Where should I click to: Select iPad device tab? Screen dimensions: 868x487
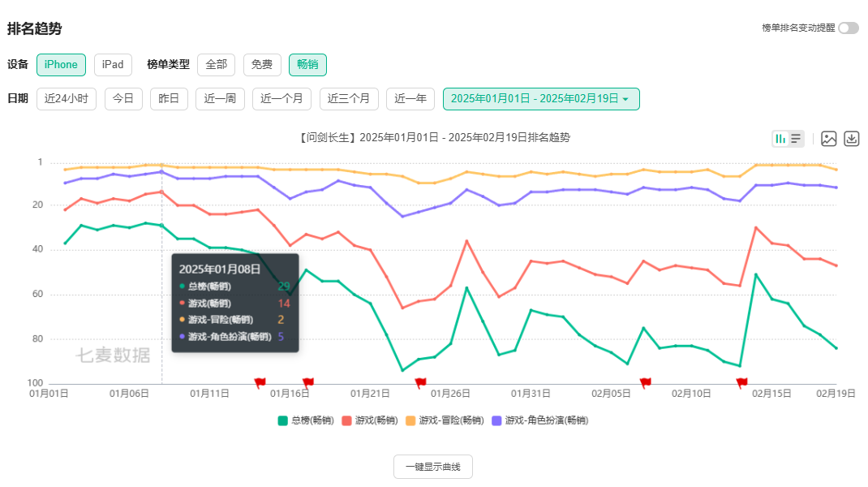(x=113, y=65)
